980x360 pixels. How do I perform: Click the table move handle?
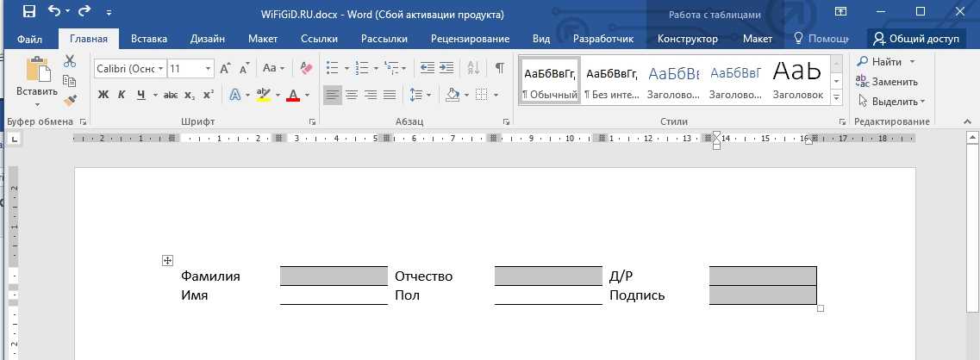click(x=168, y=260)
